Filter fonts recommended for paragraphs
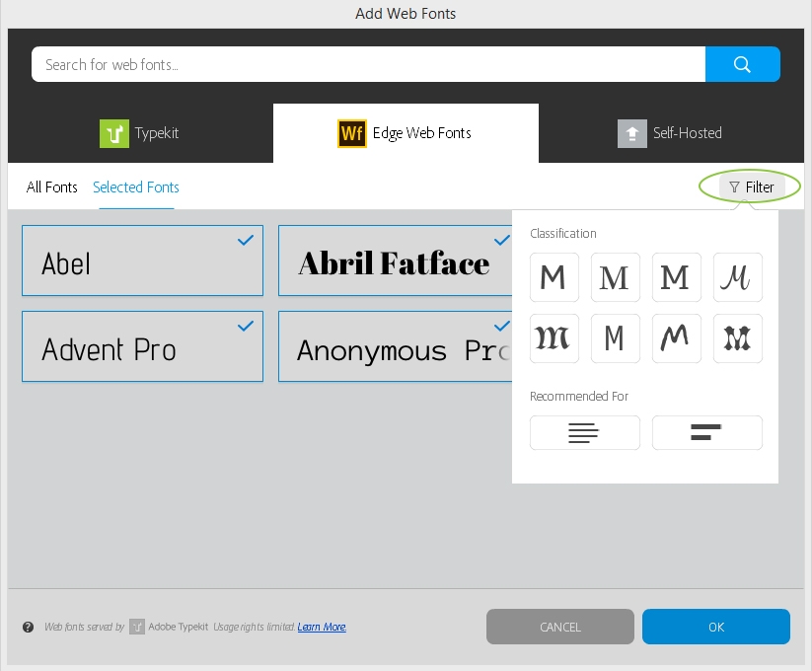 pos(585,432)
